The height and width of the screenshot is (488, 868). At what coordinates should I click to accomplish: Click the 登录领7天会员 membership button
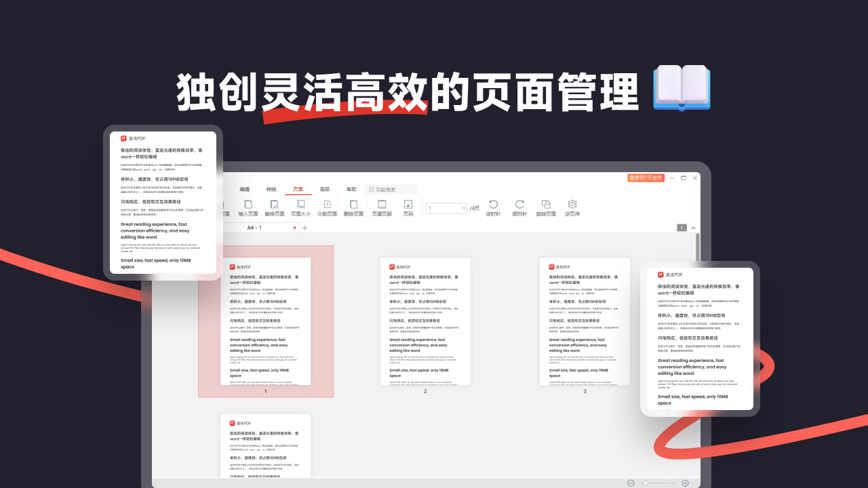point(648,178)
